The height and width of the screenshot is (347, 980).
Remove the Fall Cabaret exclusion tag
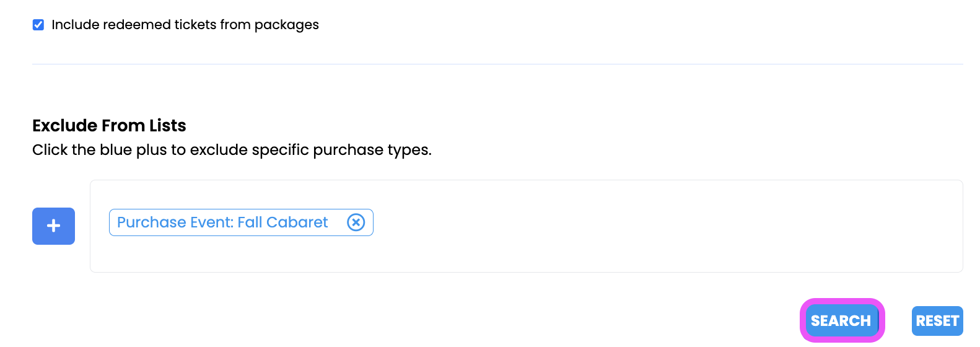point(356,222)
